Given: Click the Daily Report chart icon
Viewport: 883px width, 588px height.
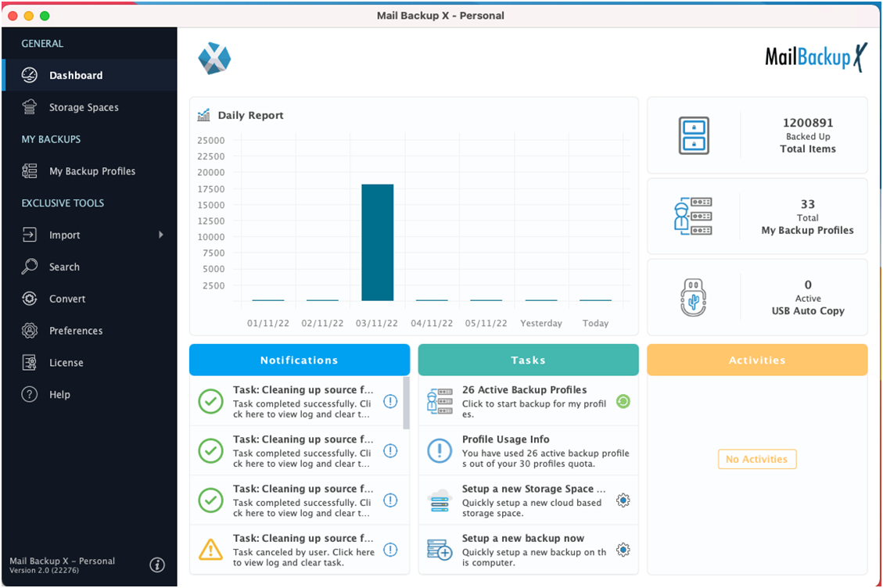Looking at the screenshot, I should [x=203, y=115].
